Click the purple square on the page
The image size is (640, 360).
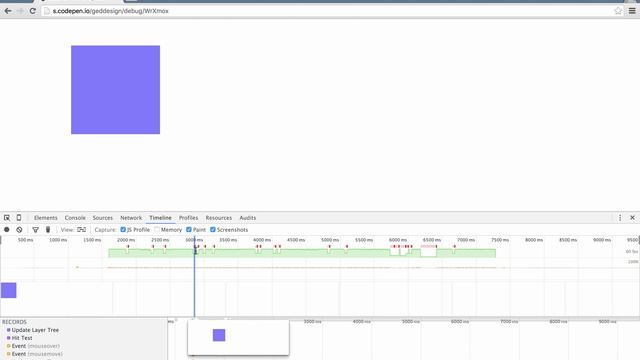116,90
